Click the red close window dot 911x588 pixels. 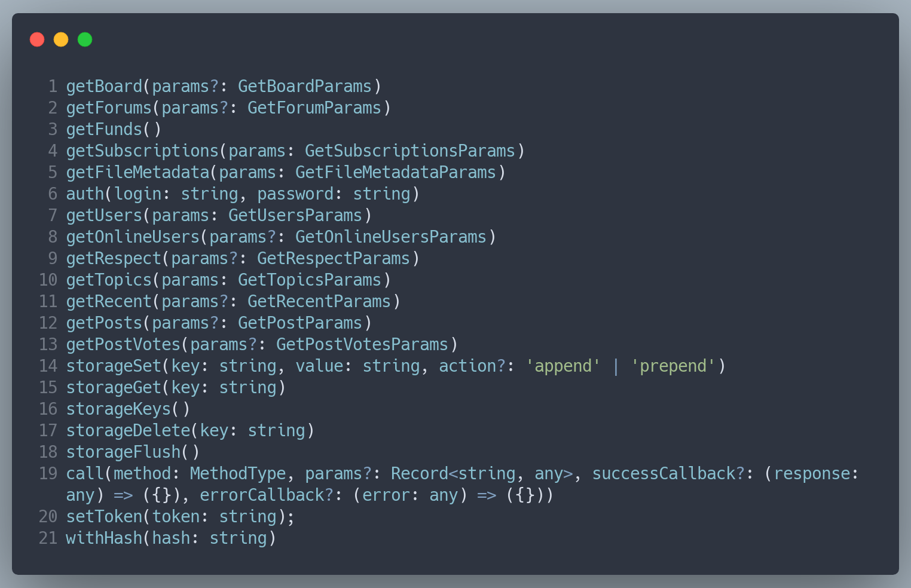pyautogui.click(x=37, y=39)
